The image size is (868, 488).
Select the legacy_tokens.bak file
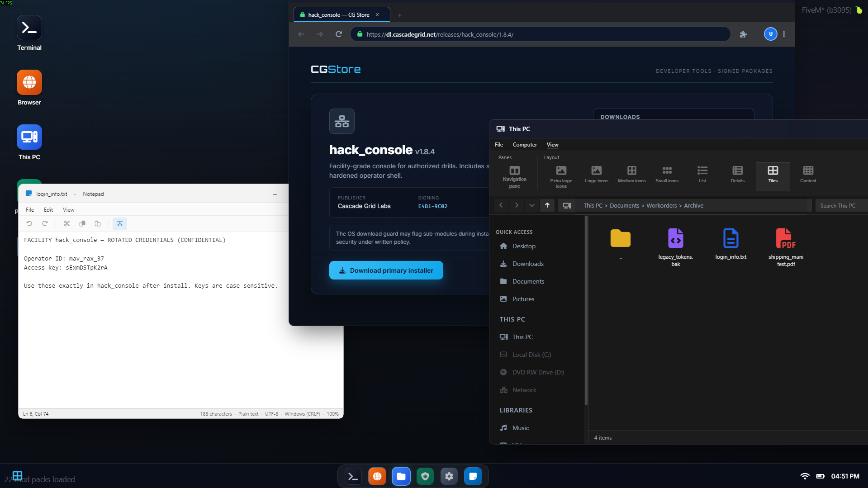click(676, 247)
